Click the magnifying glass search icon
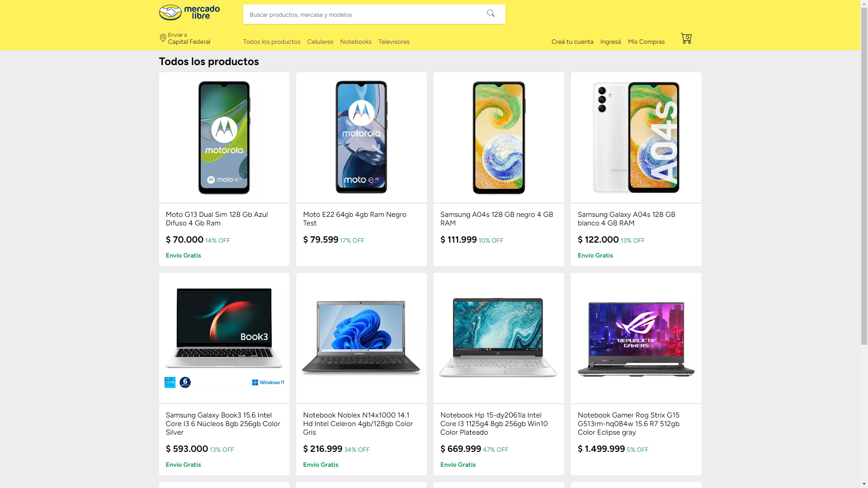Viewport: 868px width, 488px height. [x=491, y=14]
